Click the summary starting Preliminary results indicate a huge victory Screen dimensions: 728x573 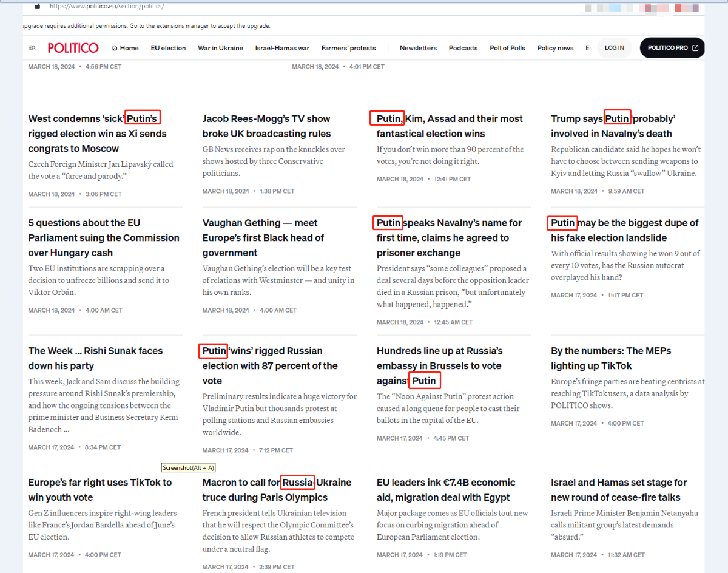[x=280, y=415]
